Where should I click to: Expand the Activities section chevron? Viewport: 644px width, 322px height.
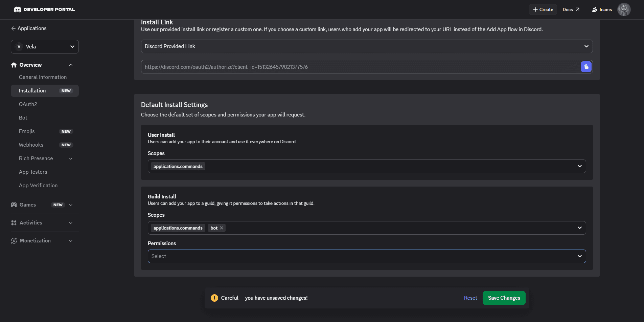71,223
